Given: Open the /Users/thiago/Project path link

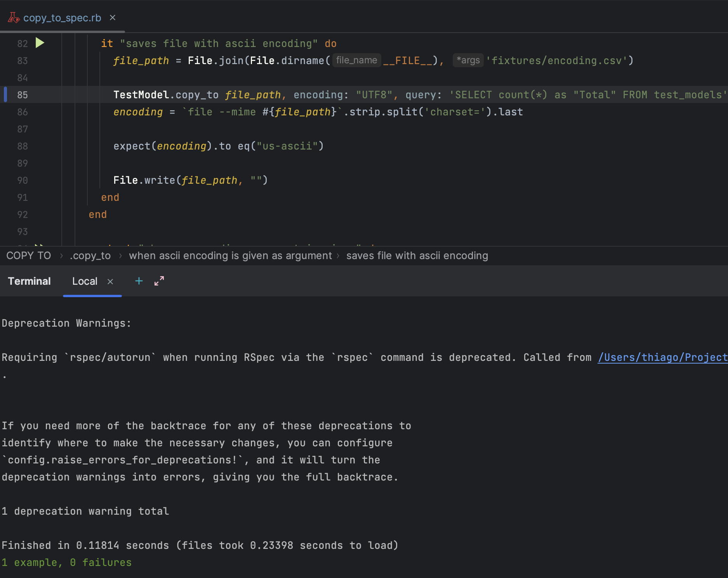Looking at the screenshot, I should 663,357.
